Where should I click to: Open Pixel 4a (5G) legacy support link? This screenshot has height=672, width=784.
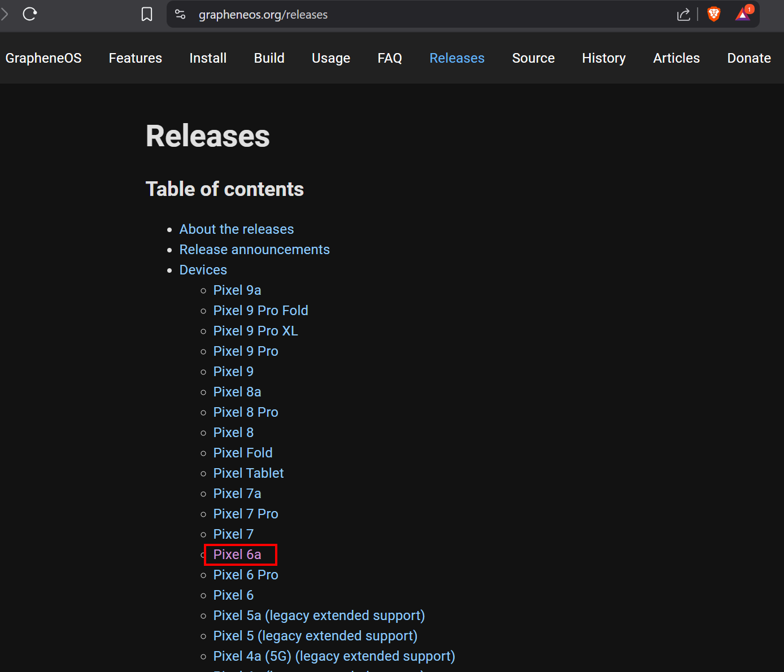pyautogui.click(x=334, y=656)
